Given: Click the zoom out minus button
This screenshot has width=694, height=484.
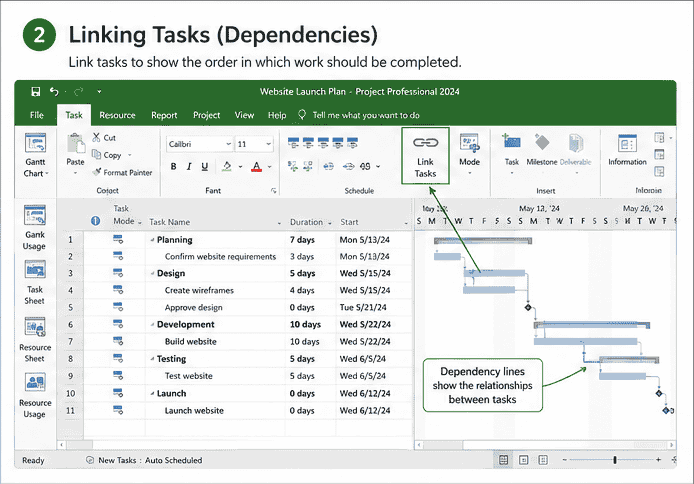Looking at the screenshot, I should 564,460.
